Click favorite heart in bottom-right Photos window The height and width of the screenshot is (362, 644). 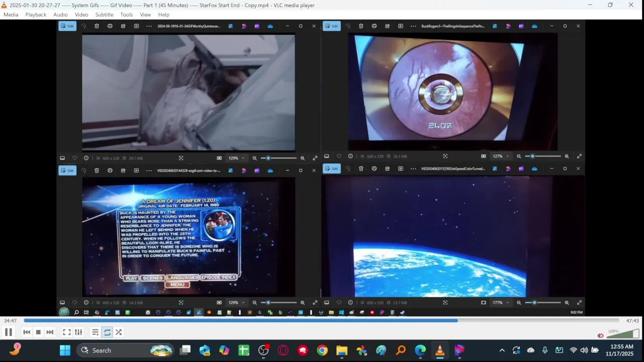[339, 303]
